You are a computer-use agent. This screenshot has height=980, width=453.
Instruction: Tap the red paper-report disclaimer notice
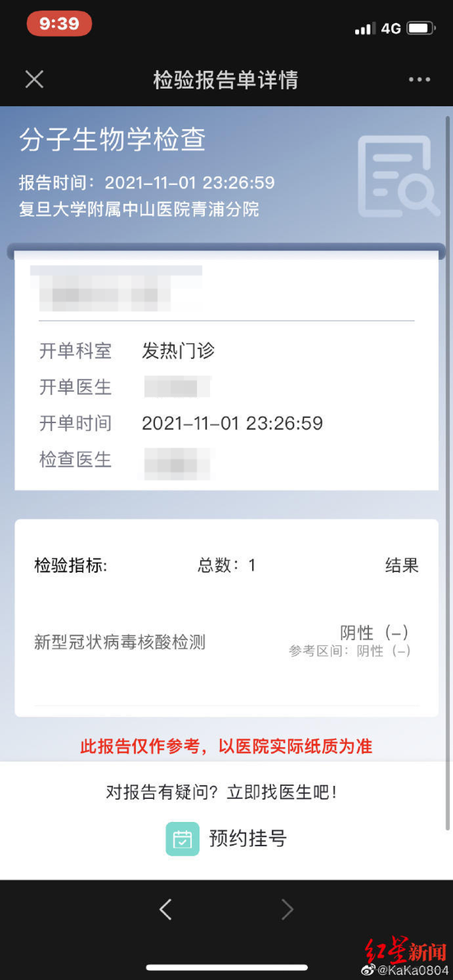coord(226,745)
